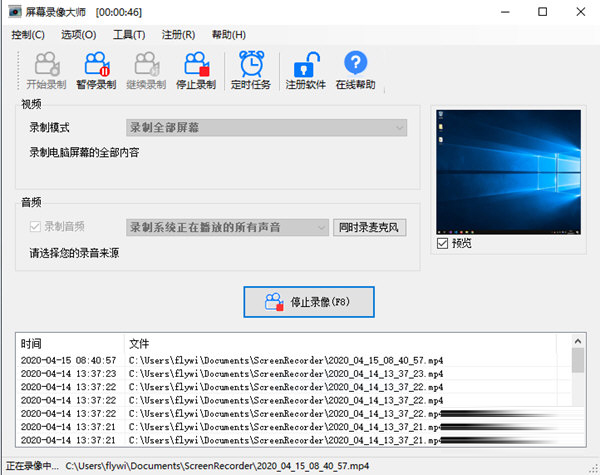This screenshot has height=475, width=600.
Task: Click the status bar recording file path
Action: [217, 466]
